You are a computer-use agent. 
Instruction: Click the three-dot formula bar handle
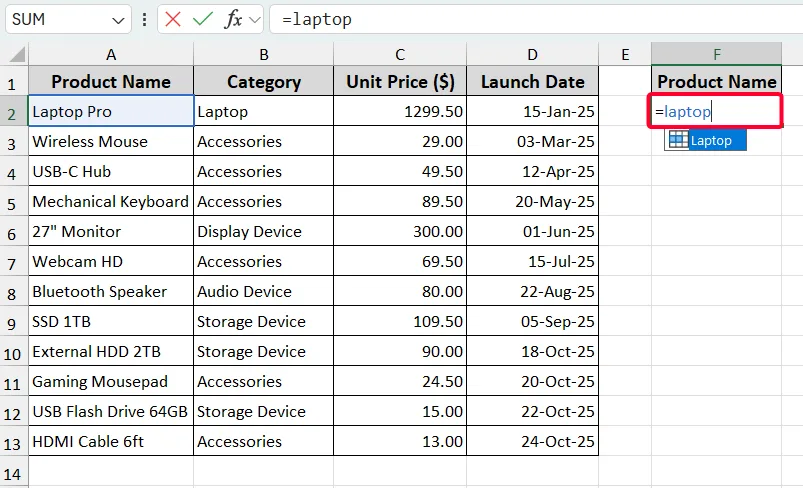(144, 19)
